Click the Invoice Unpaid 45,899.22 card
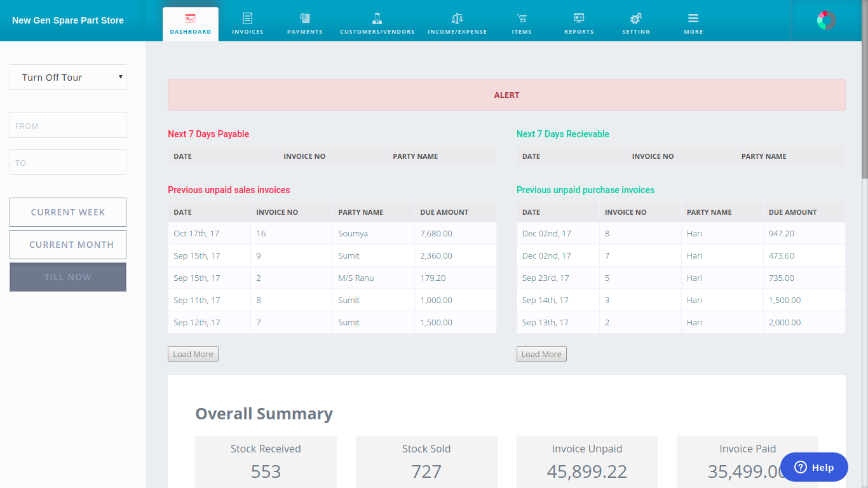This screenshot has height=488, width=868. click(587, 462)
